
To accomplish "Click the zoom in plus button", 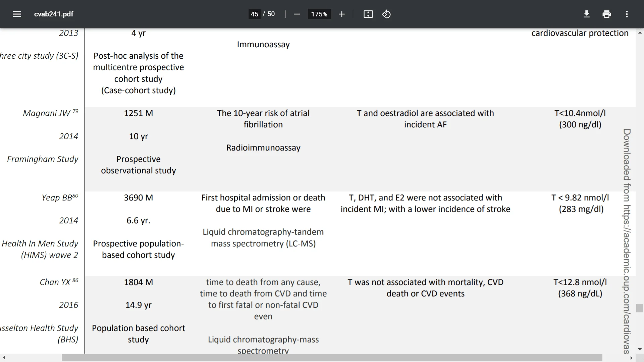I will pos(341,14).
